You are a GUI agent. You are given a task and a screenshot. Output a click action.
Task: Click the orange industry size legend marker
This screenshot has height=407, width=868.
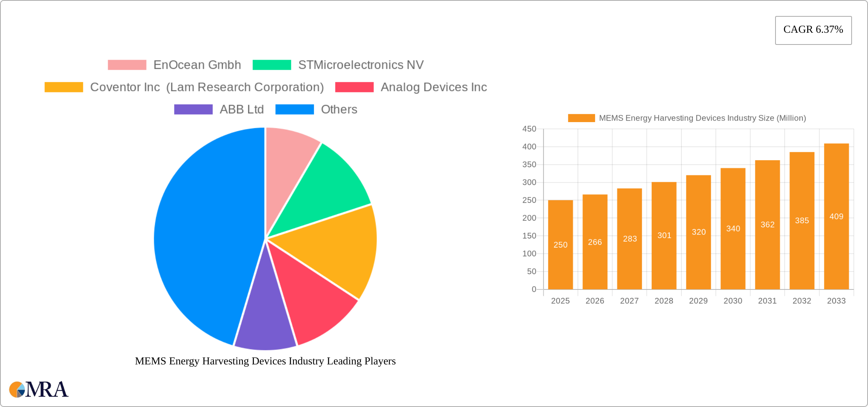coord(581,118)
